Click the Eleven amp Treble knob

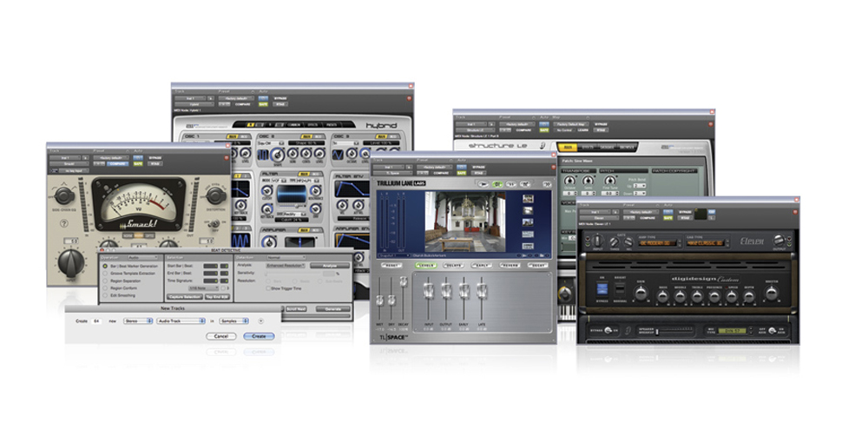[697, 296]
